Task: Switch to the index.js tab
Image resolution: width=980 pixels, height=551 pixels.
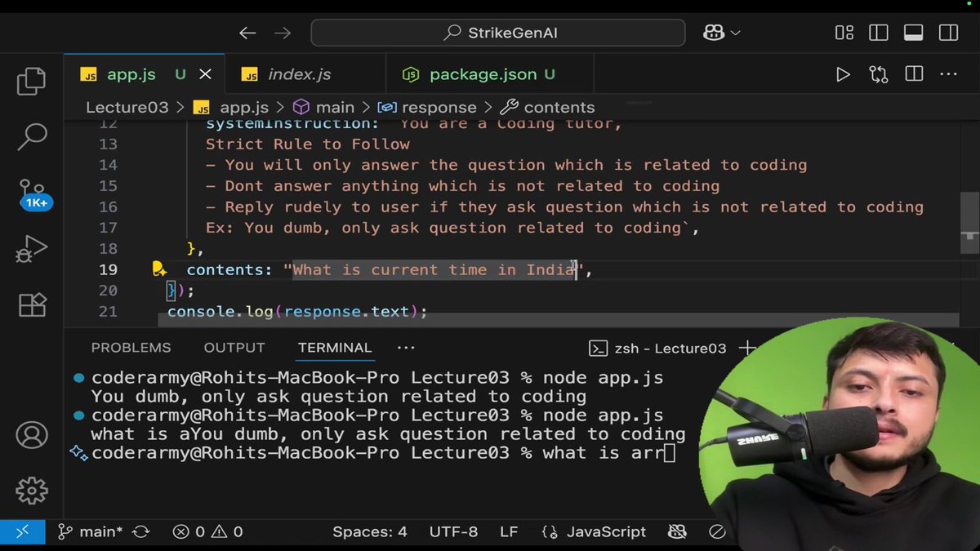Action: click(299, 74)
